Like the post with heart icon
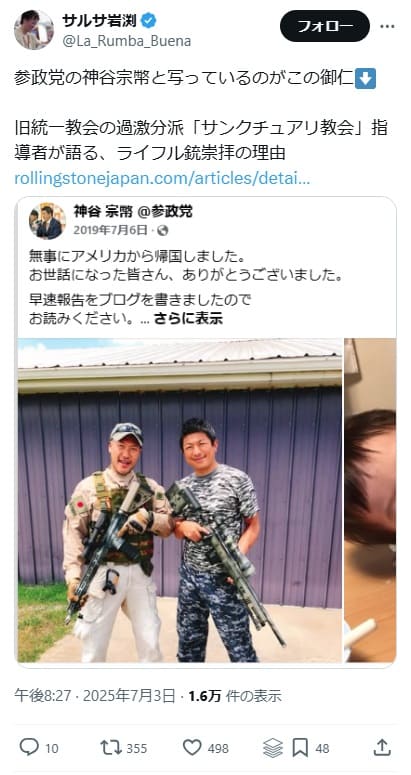The width and height of the screenshot is (411, 775). point(192,748)
